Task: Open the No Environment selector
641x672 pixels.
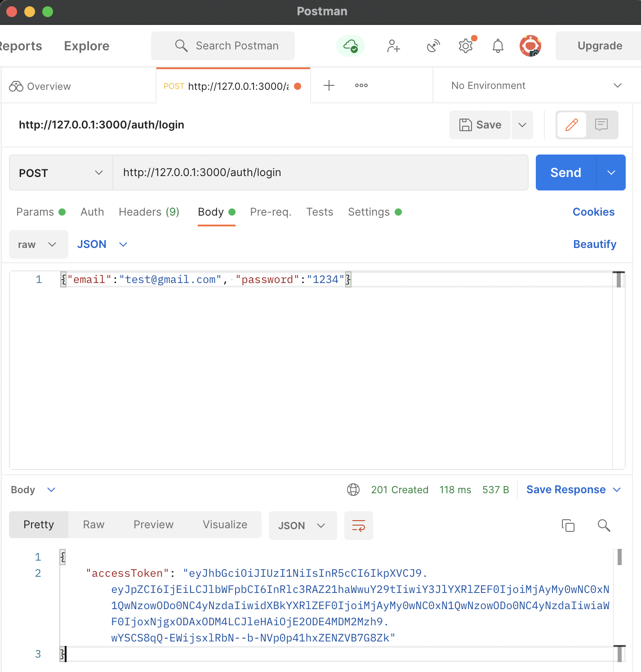Action: pos(537,85)
